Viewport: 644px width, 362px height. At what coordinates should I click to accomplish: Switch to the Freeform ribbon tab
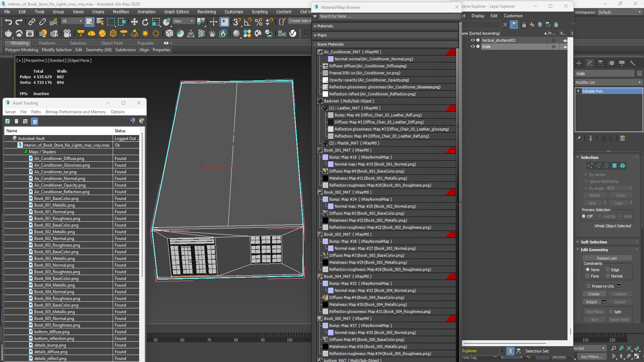[47, 43]
